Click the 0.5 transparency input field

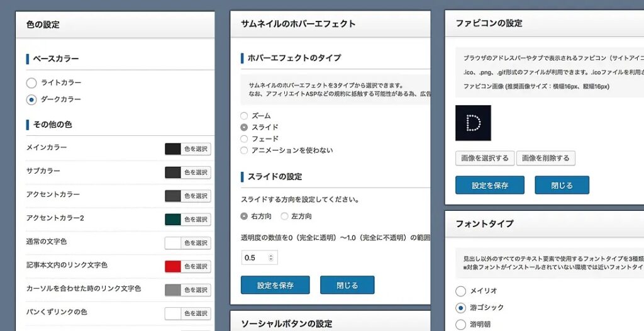[x=260, y=258]
